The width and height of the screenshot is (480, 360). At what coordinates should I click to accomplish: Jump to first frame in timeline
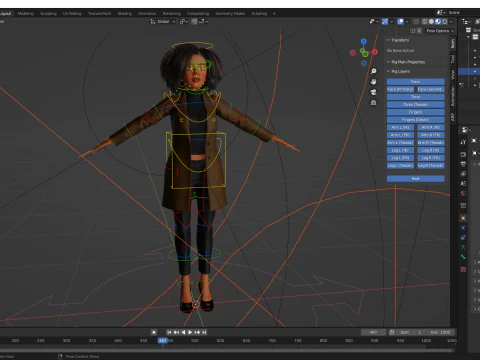coord(169,332)
